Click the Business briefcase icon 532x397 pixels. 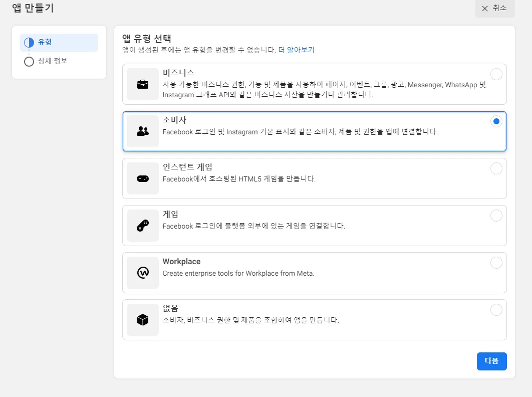coord(143,84)
